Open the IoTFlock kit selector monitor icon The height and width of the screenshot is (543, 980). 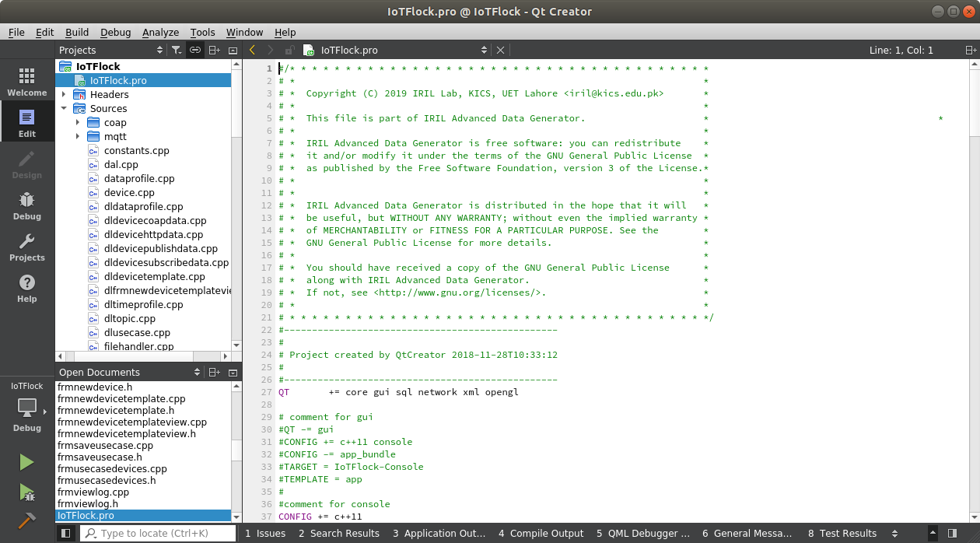[x=27, y=408]
